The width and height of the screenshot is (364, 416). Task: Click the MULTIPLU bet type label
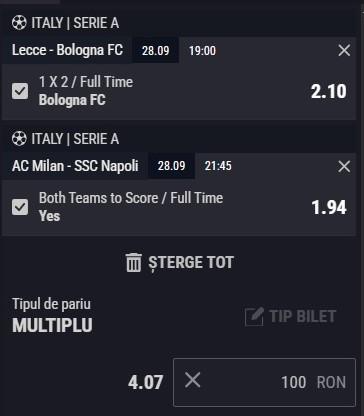click(52, 325)
